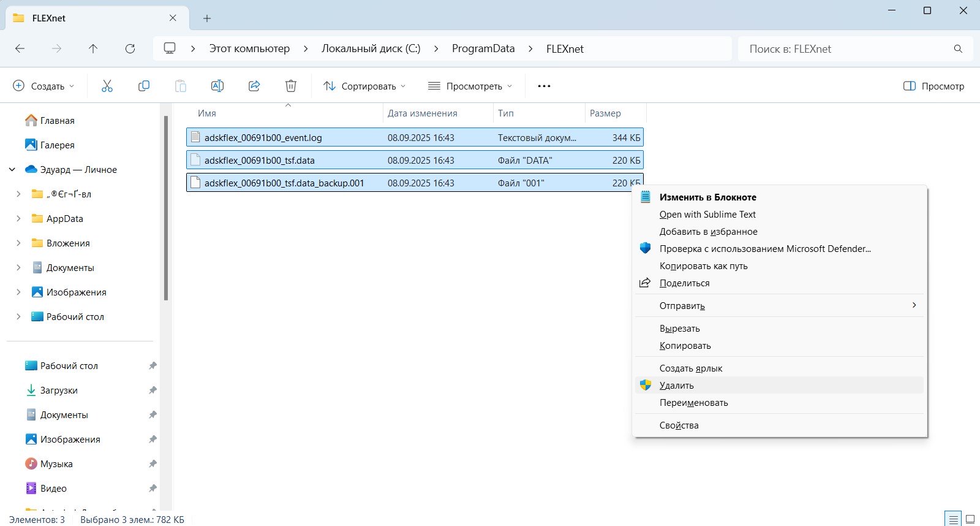The width and height of the screenshot is (980, 526).
Task: Open the Сортировать dropdown
Action: [x=364, y=86]
